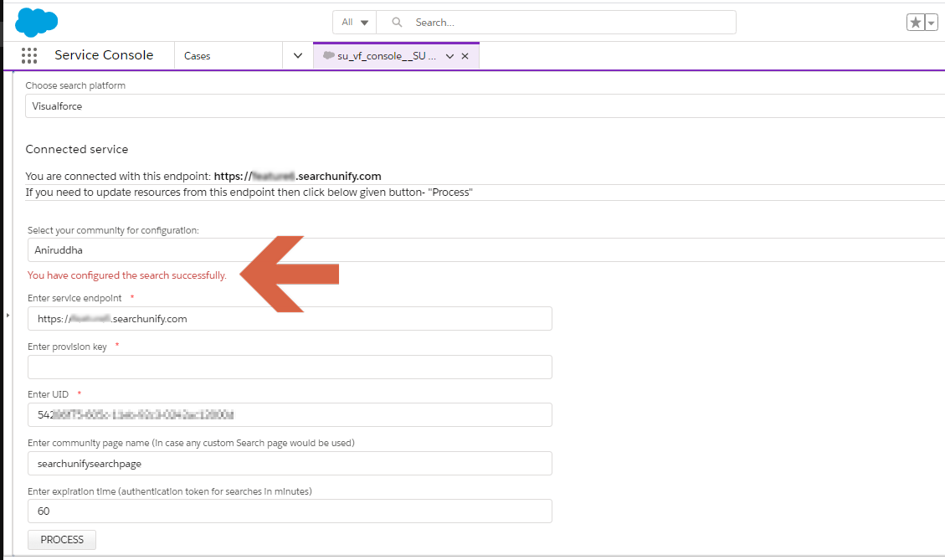Click the cloud icon on the su_vf_console tab

point(328,55)
